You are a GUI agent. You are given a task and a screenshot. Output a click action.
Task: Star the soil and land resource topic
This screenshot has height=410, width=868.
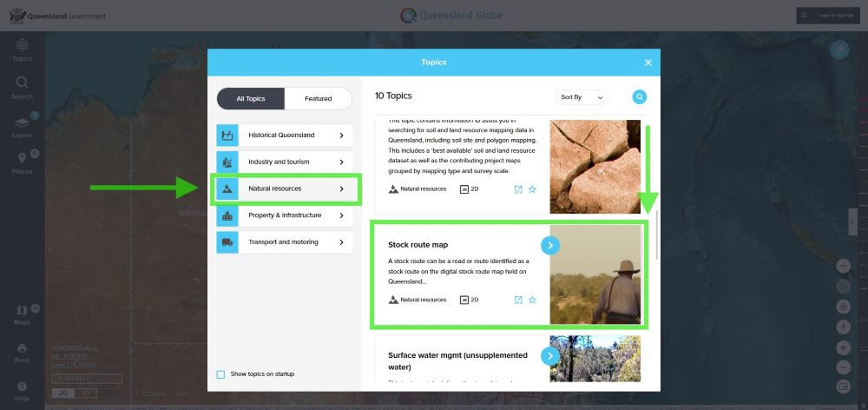point(533,188)
